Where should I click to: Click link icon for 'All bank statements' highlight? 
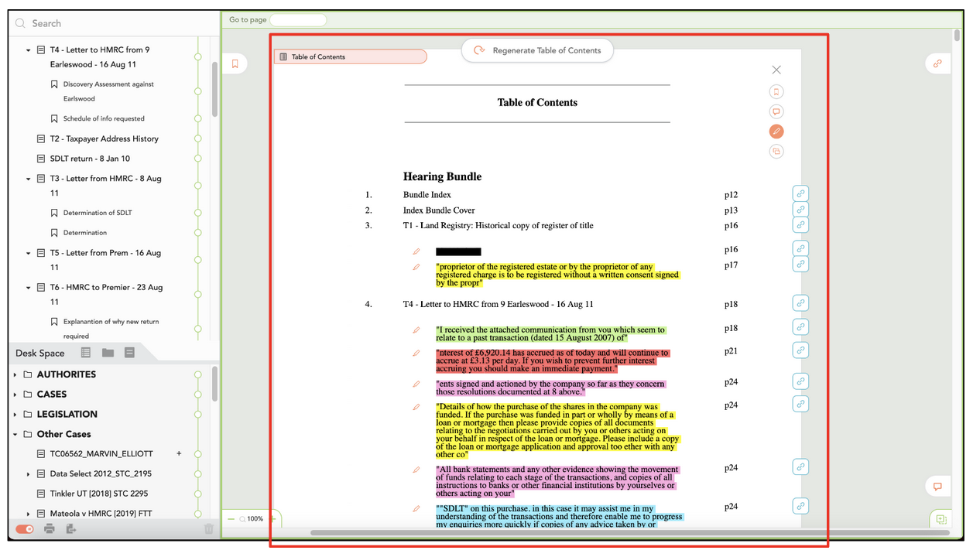(800, 466)
